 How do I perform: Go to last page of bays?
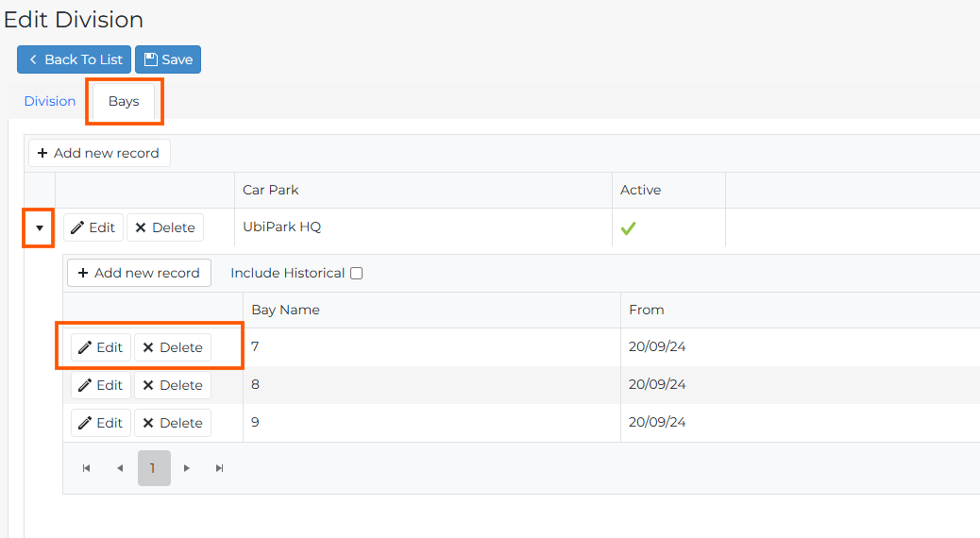pyautogui.click(x=219, y=468)
